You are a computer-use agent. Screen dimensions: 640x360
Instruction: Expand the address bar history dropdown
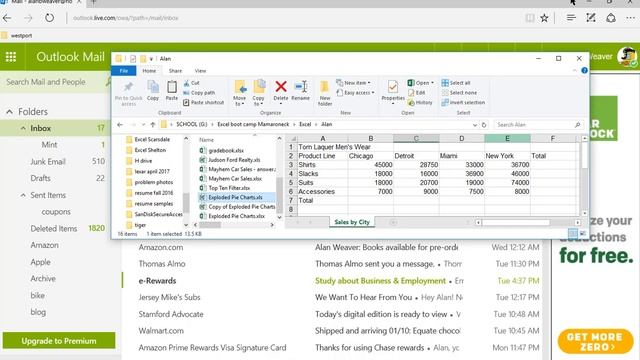coord(475,125)
